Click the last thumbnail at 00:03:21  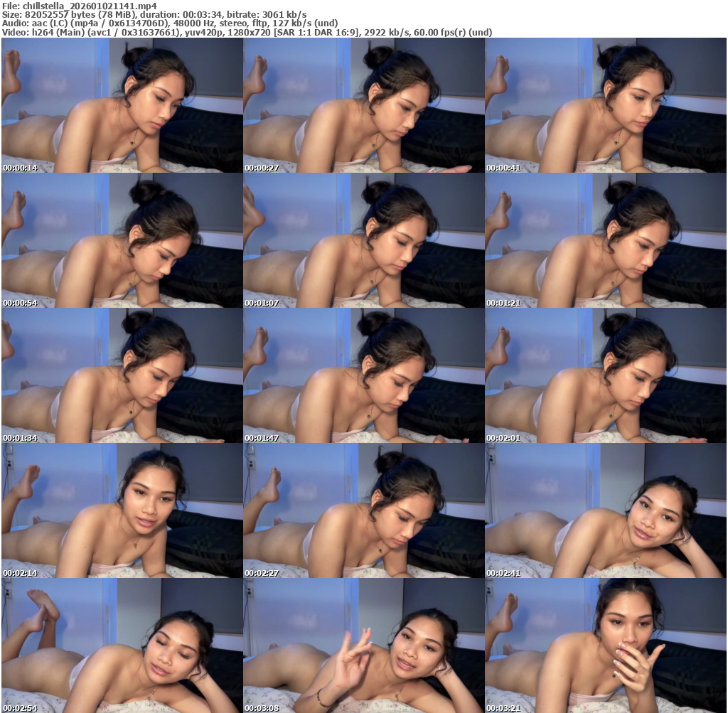[x=606, y=645]
